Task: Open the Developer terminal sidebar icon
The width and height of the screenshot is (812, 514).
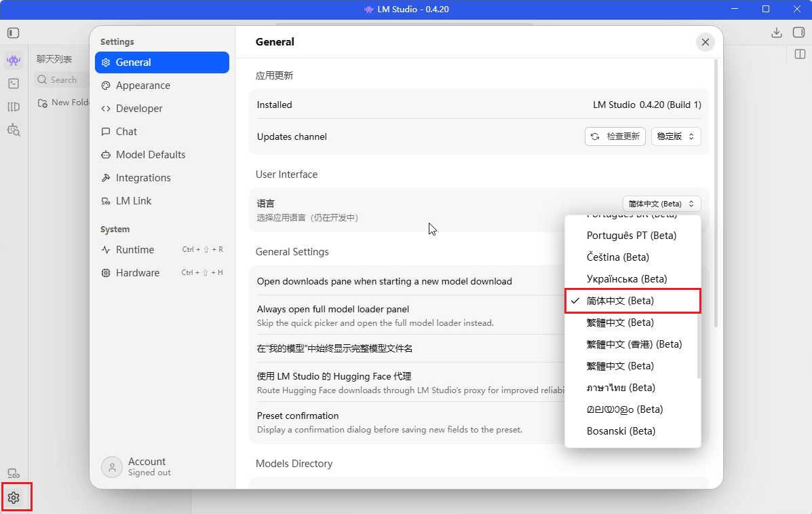Action: (14, 84)
